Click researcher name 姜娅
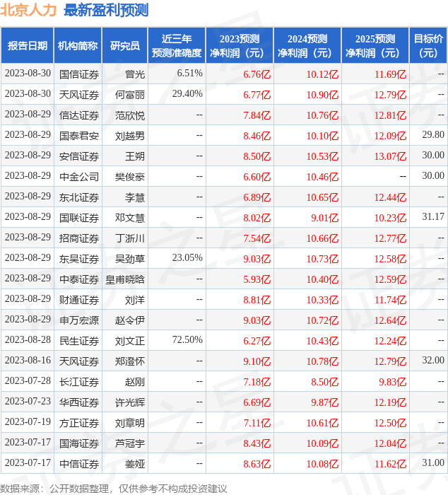The width and height of the screenshot is (448, 495). pos(135,465)
